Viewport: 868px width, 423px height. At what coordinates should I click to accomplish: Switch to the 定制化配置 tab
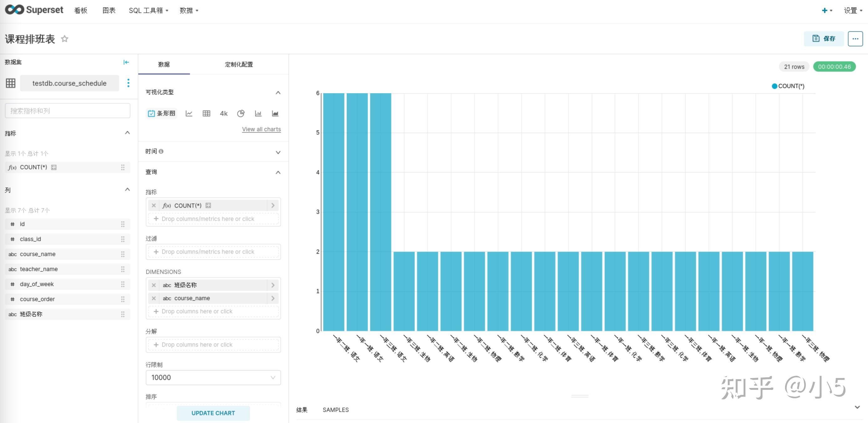[x=238, y=64]
